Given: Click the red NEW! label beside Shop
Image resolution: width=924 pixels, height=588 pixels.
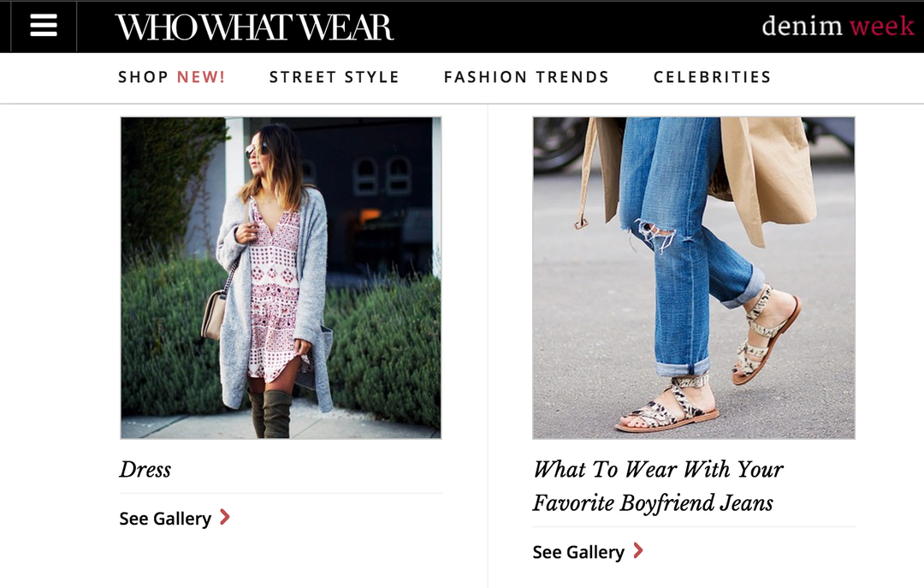Looking at the screenshot, I should tap(201, 77).
